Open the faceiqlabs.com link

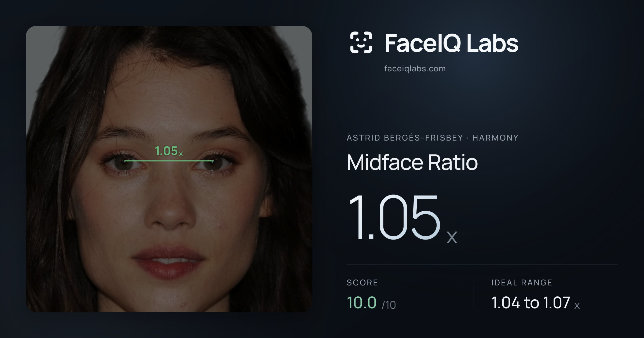tap(415, 69)
